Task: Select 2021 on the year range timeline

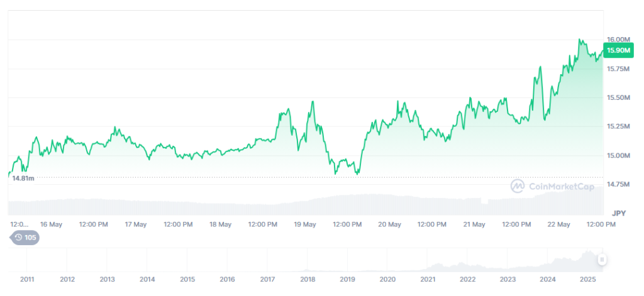Action: [428, 279]
